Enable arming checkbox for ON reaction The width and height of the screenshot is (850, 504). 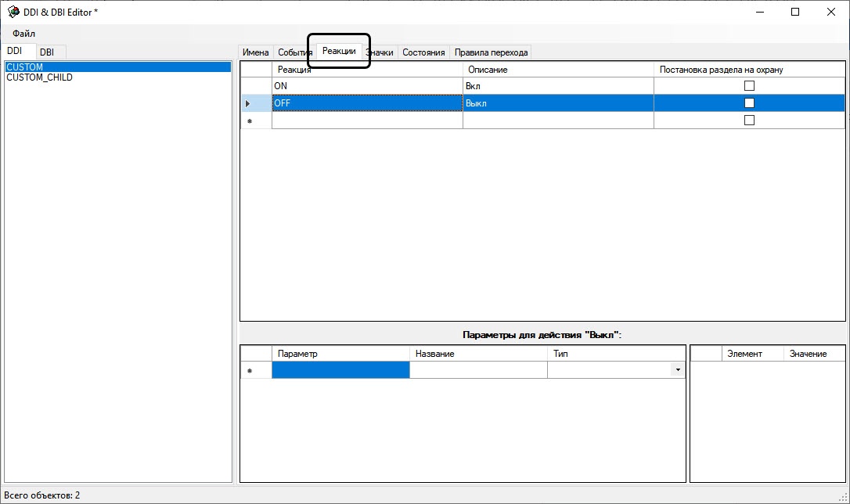tap(749, 86)
